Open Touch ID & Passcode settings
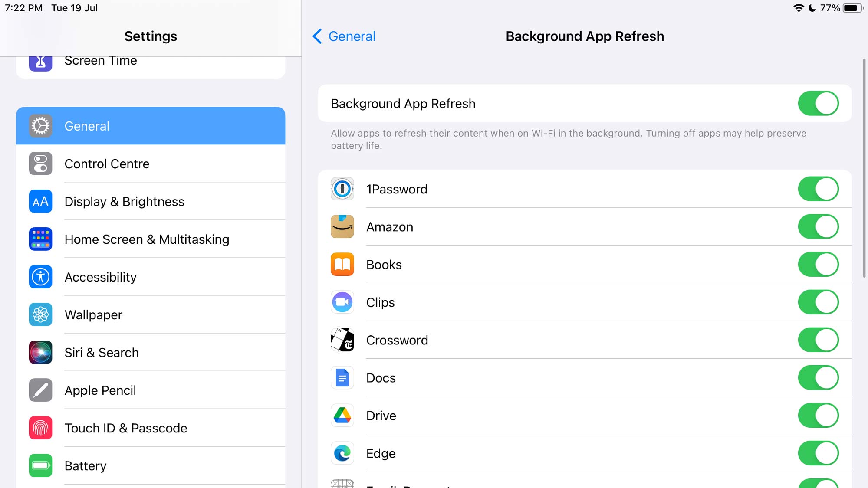This screenshot has height=488, width=868. point(151,428)
